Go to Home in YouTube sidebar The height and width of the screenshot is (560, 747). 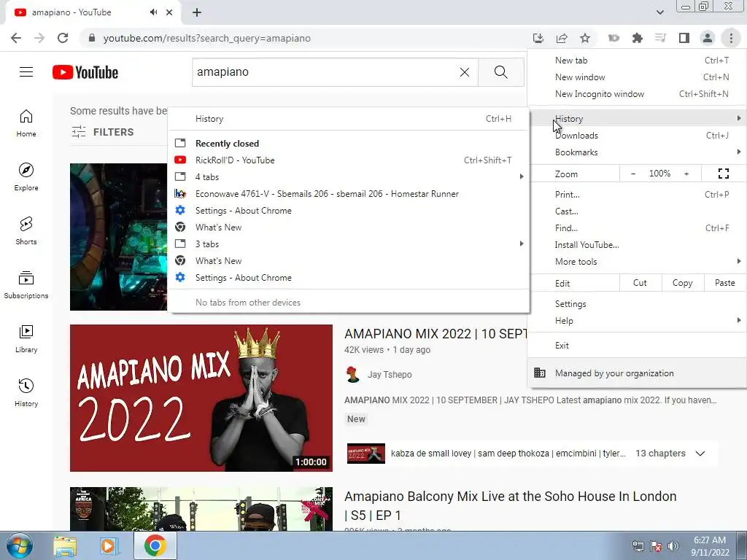point(26,122)
